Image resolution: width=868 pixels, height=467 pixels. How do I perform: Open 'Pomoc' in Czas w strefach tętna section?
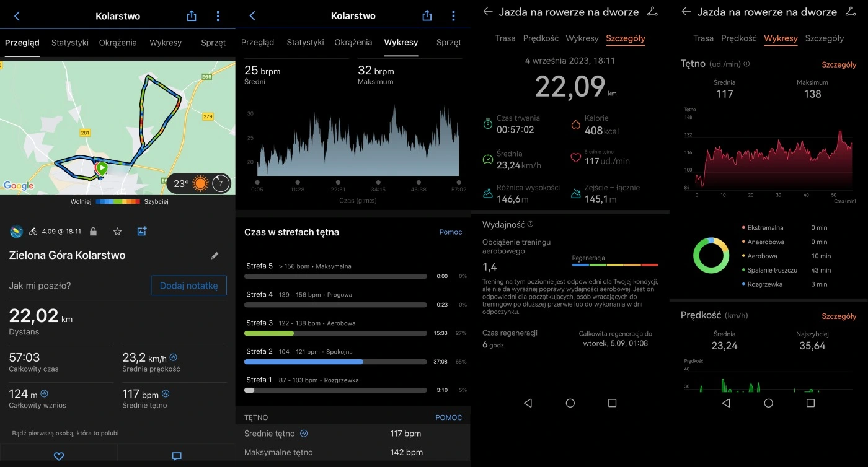pos(451,232)
